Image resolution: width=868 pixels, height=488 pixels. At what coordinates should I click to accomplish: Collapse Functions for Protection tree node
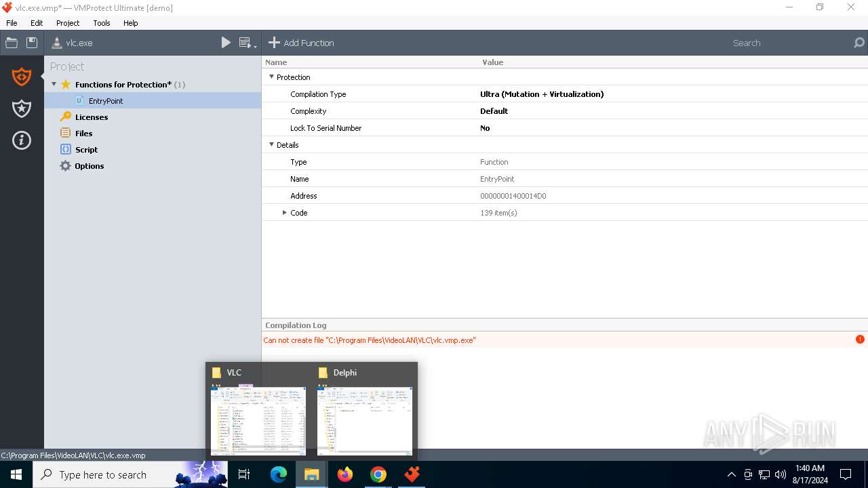pos(54,84)
